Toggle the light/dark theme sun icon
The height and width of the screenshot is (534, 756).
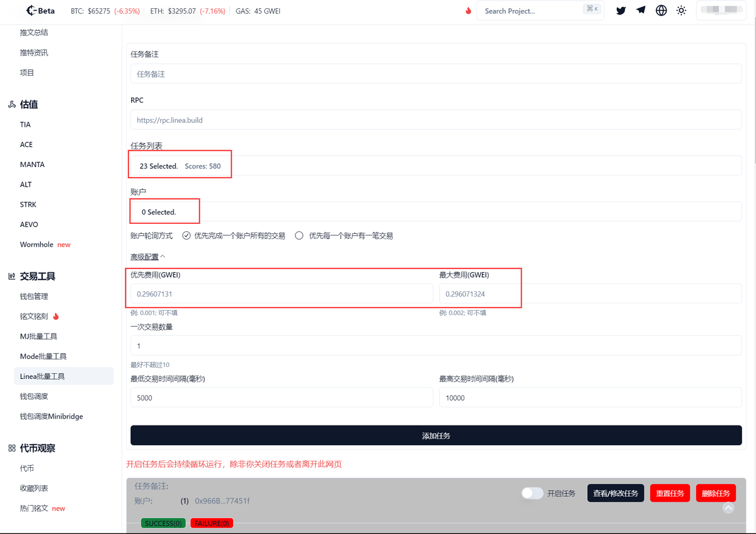pyautogui.click(x=681, y=11)
